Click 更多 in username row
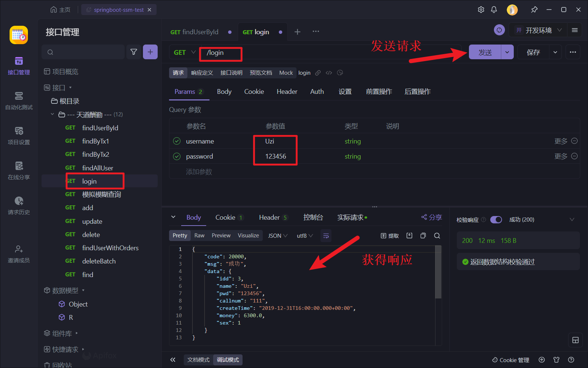 pyautogui.click(x=561, y=141)
